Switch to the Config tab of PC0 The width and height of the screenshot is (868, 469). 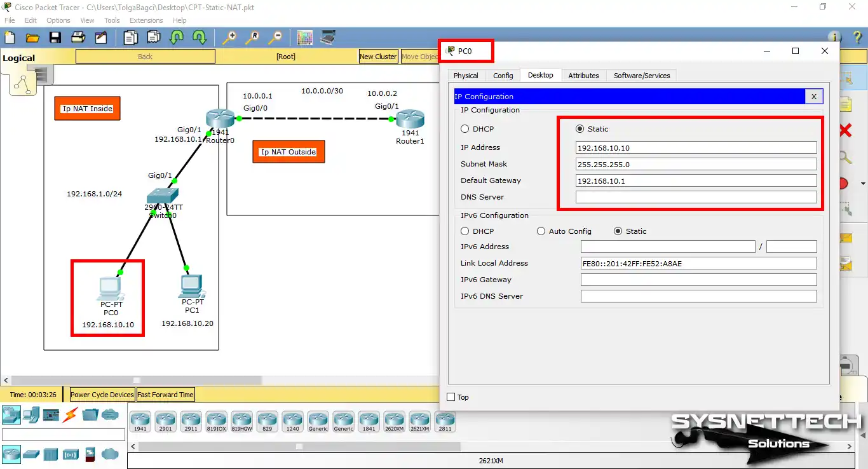coord(503,75)
